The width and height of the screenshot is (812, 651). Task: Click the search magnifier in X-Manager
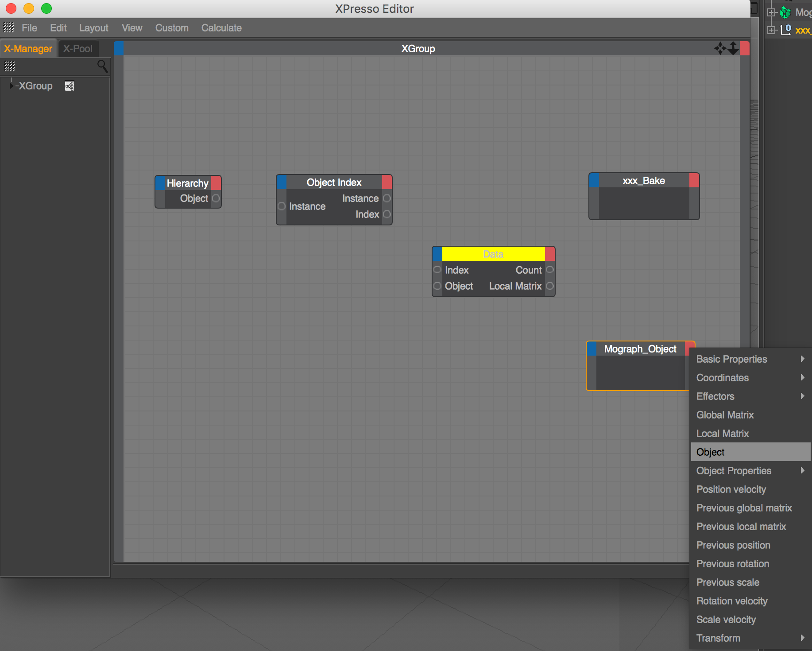coord(102,66)
